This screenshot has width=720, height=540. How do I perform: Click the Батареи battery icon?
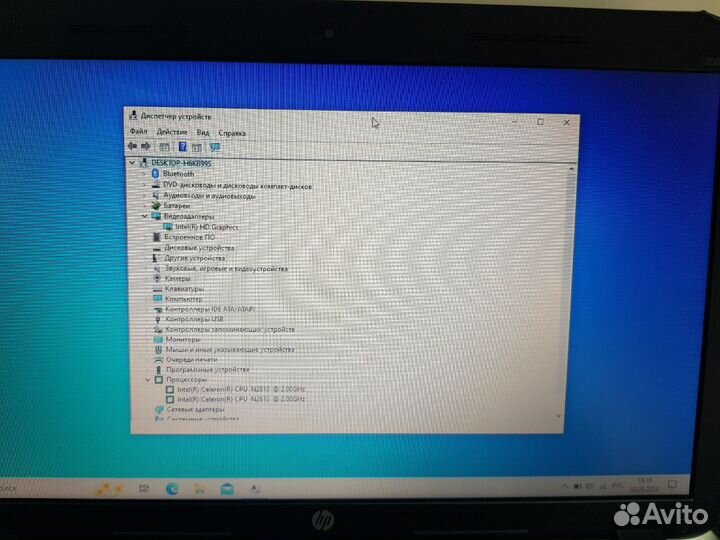pos(156,206)
